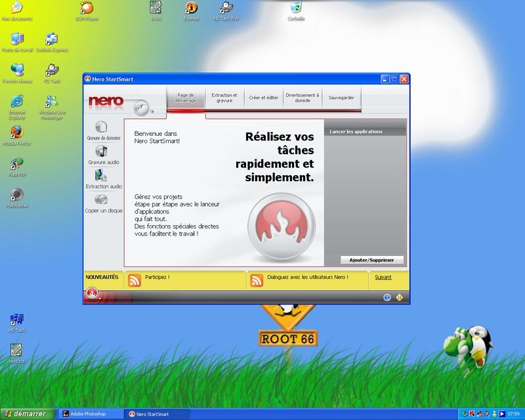
Task: Launch Extraction audio from the sidebar
Action: coord(102,176)
